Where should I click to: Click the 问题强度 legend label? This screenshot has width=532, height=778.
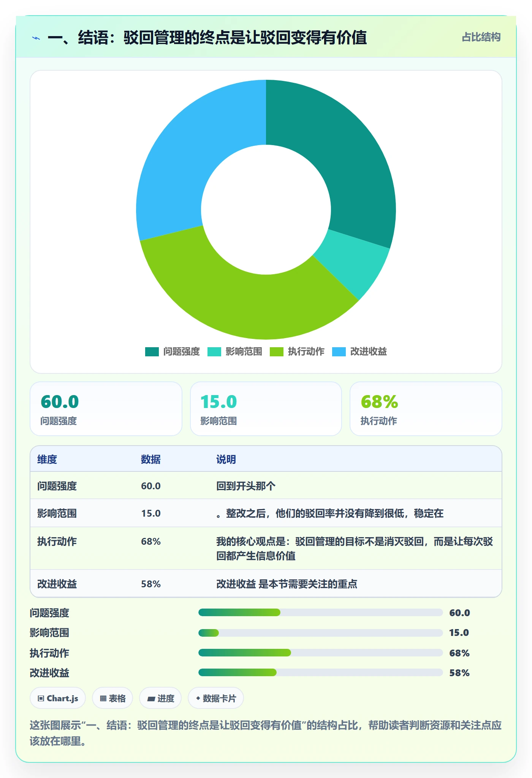pyautogui.click(x=182, y=352)
